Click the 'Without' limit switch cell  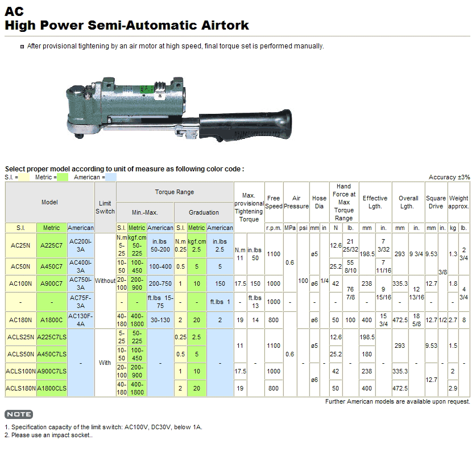point(105,281)
